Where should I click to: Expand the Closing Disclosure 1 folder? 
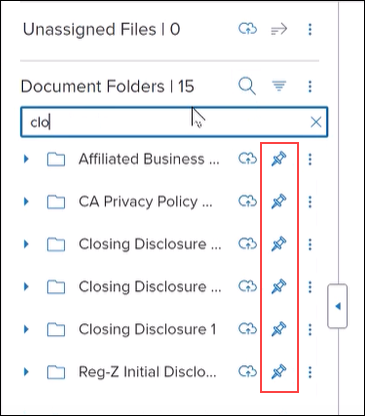tap(26, 329)
